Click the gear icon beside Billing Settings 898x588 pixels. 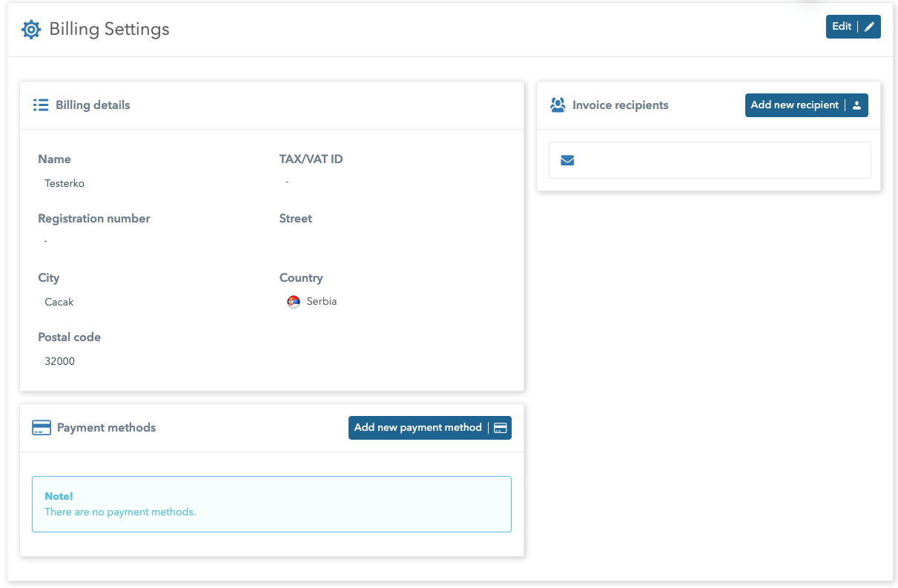click(31, 30)
